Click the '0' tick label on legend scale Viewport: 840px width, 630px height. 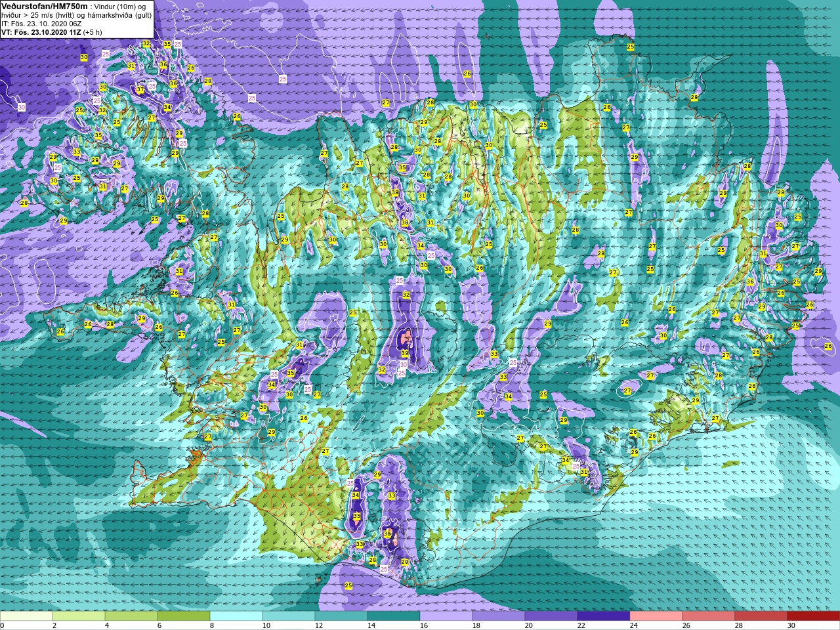pyautogui.click(x=3, y=625)
